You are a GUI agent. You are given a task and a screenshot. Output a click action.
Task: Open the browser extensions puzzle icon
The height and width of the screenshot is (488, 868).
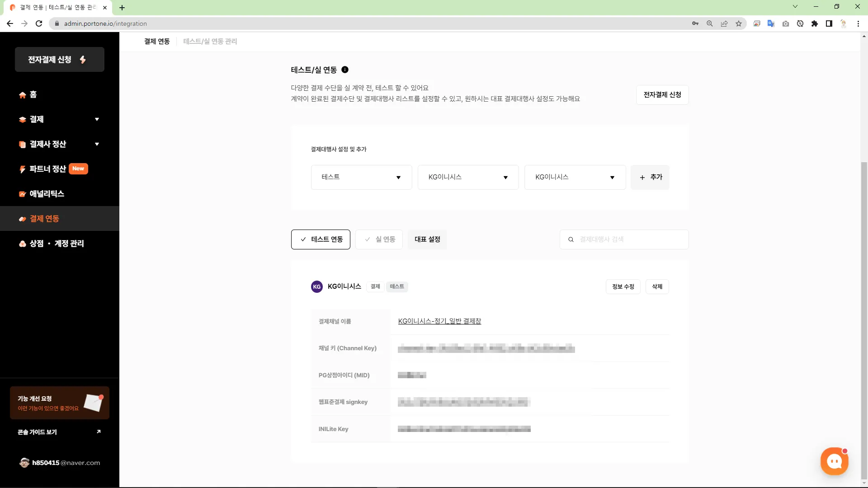(815, 23)
